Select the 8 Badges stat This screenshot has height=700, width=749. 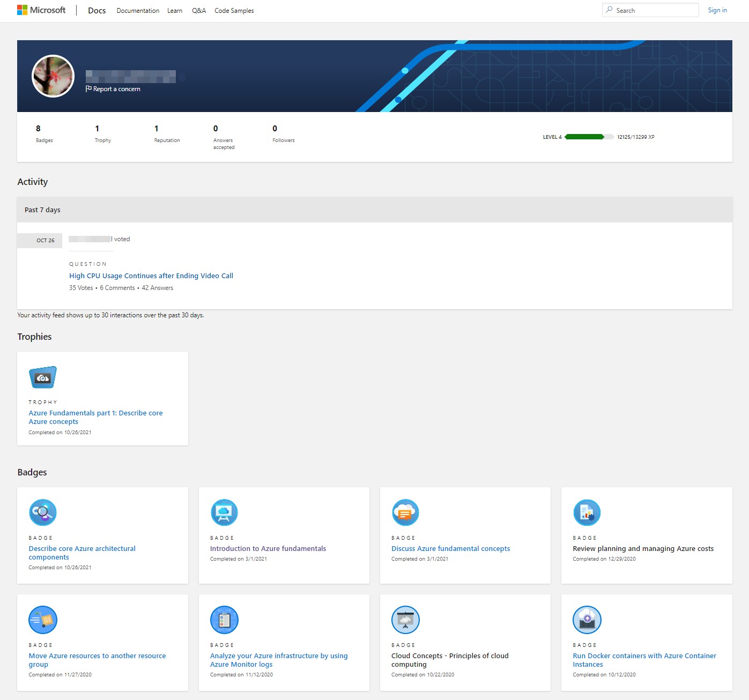click(45, 133)
